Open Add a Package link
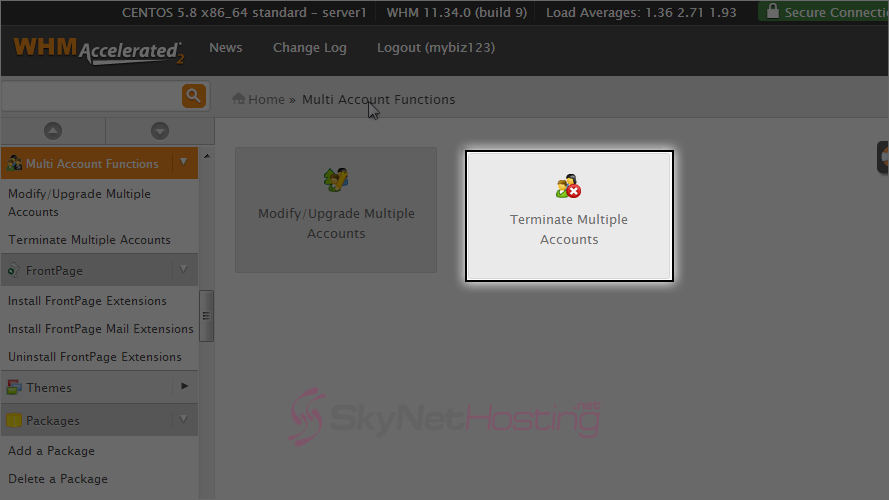This screenshot has height=500, width=889. click(51, 451)
